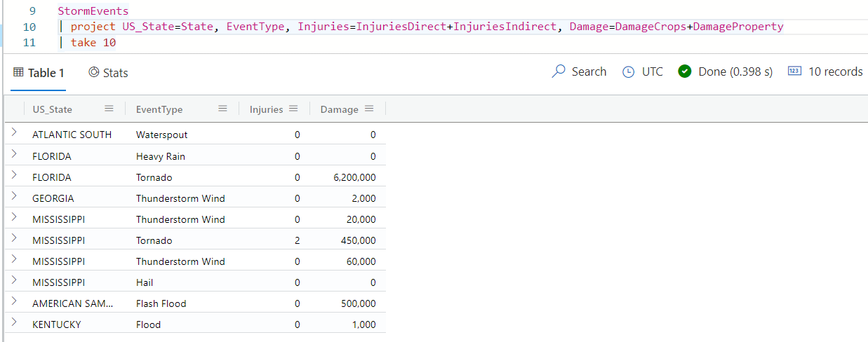Expand the ATLANTIC SOUTH Waterspout row
This screenshot has width=868, height=342.
(x=14, y=134)
